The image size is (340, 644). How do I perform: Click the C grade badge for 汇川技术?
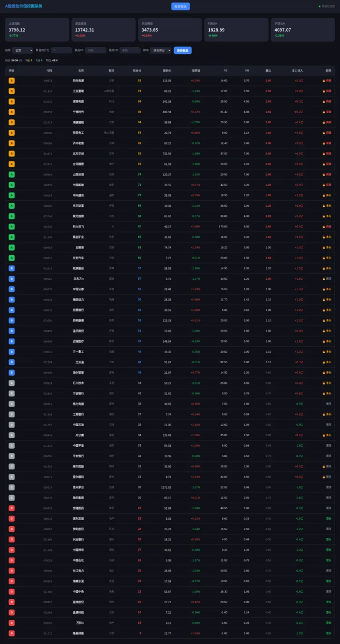12,383
